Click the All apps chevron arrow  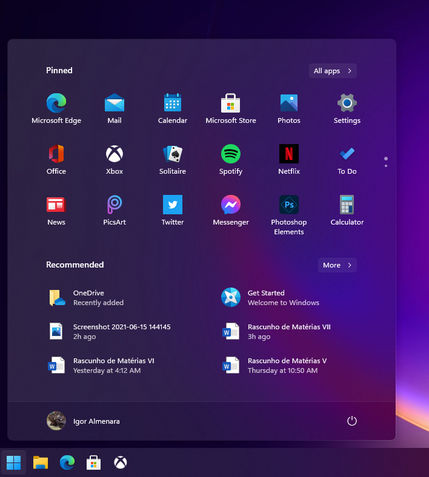coord(349,71)
